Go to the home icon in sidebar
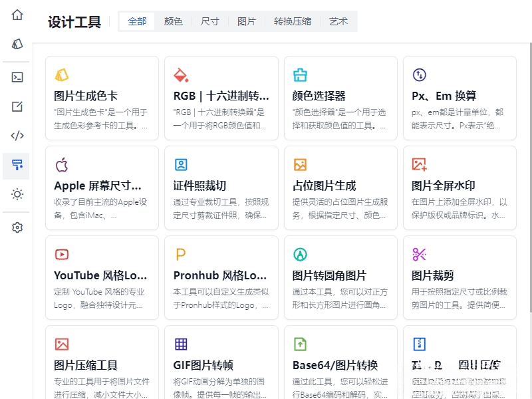This screenshot has height=399, width=532. tap(17, 15)
